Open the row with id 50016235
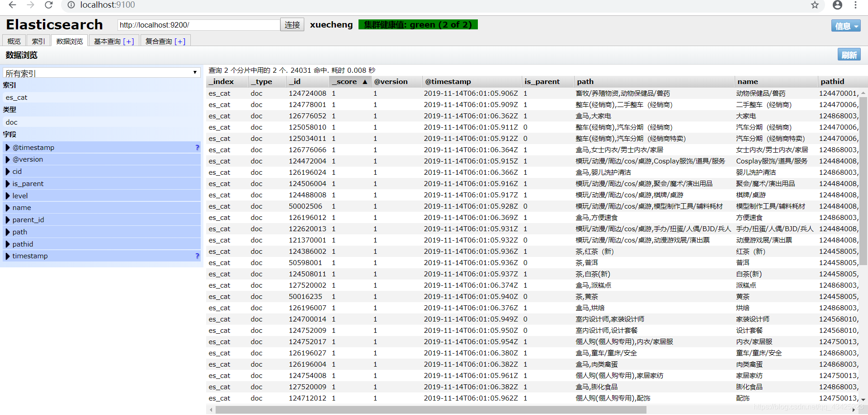This screenshot has height=415, width=868. pos(306,297)
